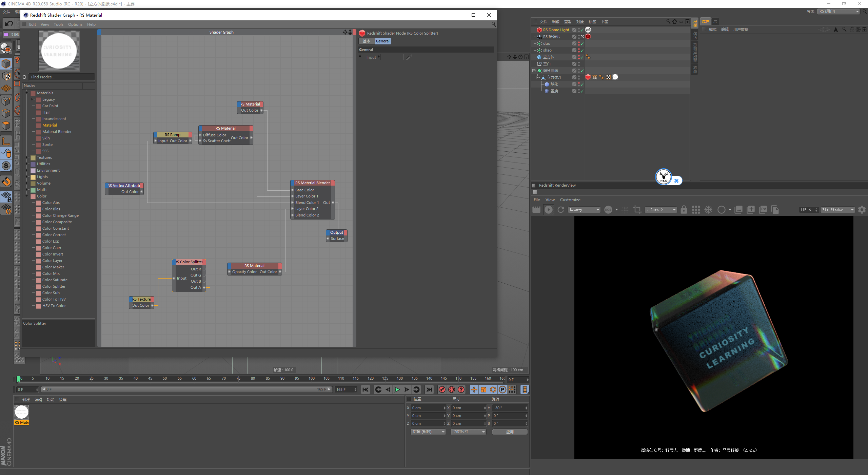Click the home icon in object manager
The height and width of the screenshot is (475, 868).
(x=674, y=21)
